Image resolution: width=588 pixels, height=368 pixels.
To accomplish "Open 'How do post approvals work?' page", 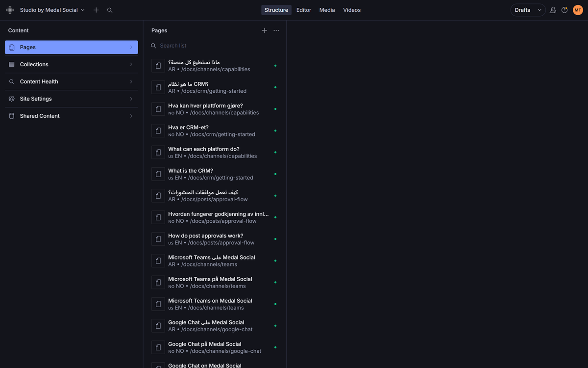I will coord(215,239).
